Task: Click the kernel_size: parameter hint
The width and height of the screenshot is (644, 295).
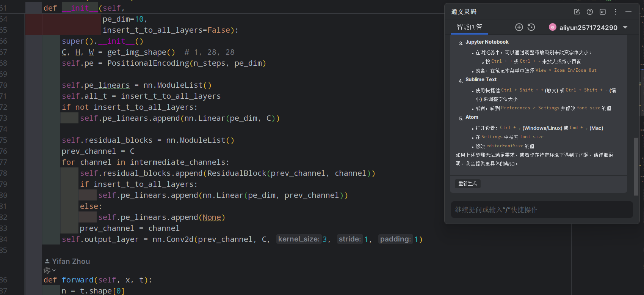Action: tap(299, 239)
